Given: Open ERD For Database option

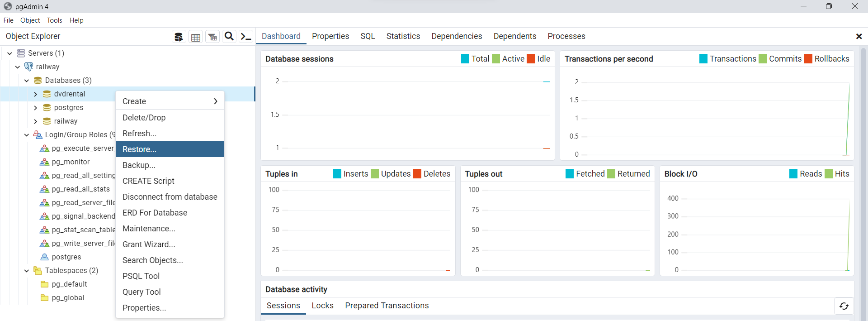Looking at the screenshot, I should click(x=170, y=213).
